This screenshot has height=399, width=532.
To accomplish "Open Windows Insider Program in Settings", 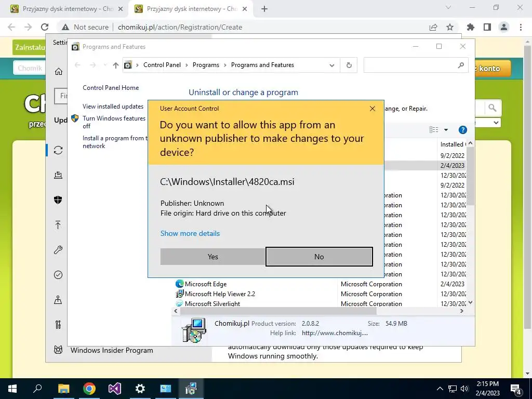I will tap(112, 350).
